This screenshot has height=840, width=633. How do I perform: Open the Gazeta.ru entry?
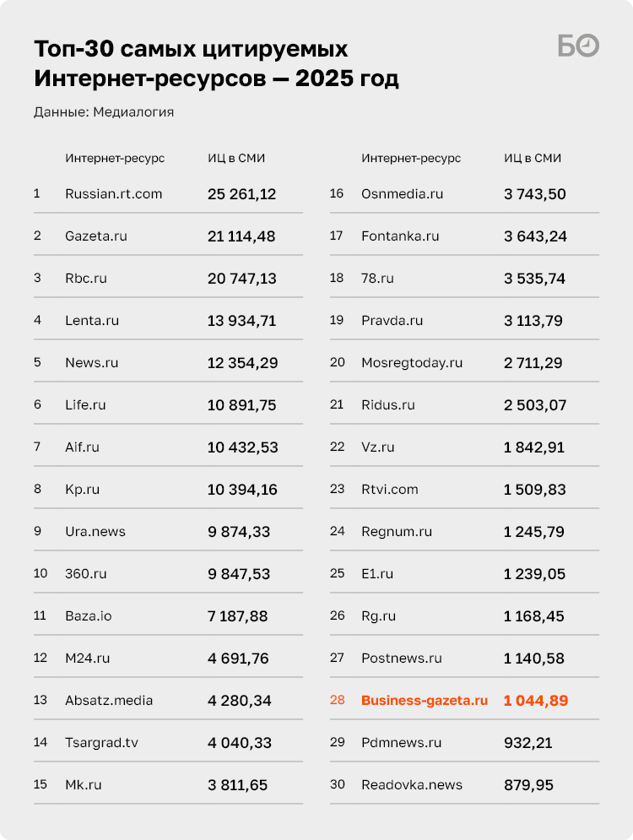click(x=95, y=236)
